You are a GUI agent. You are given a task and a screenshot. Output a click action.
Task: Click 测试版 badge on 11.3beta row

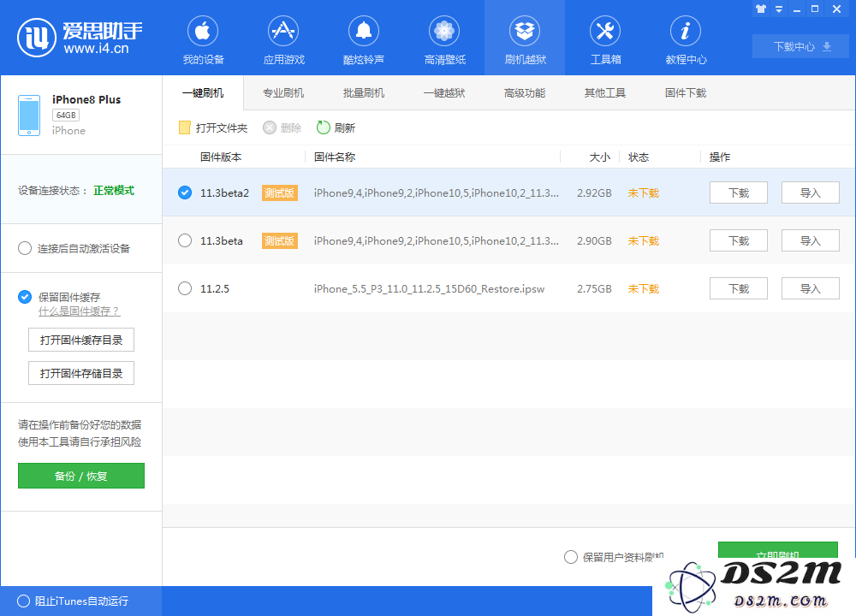click(280, 240)
